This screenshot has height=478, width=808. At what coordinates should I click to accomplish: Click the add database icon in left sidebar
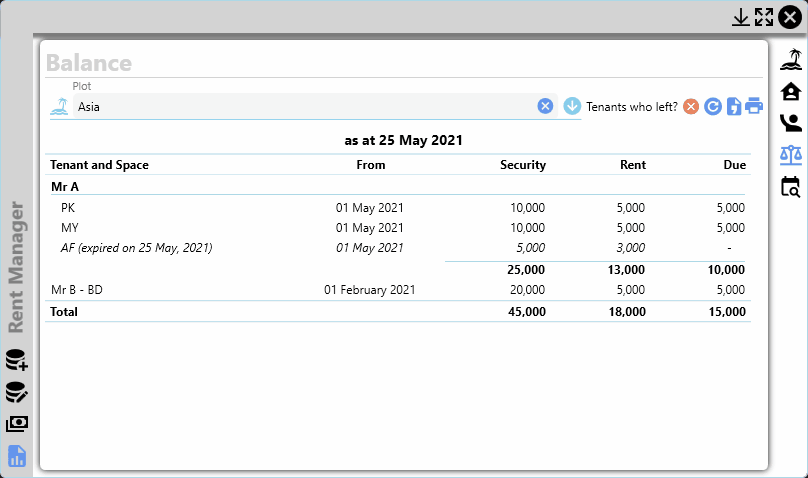[x=16, y=360]
